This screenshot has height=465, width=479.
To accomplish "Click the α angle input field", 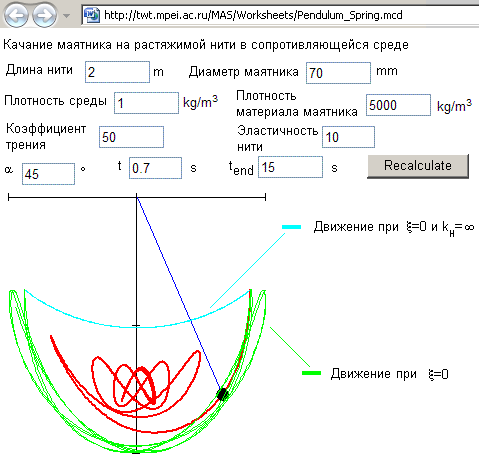I will (x=48, y=174).
